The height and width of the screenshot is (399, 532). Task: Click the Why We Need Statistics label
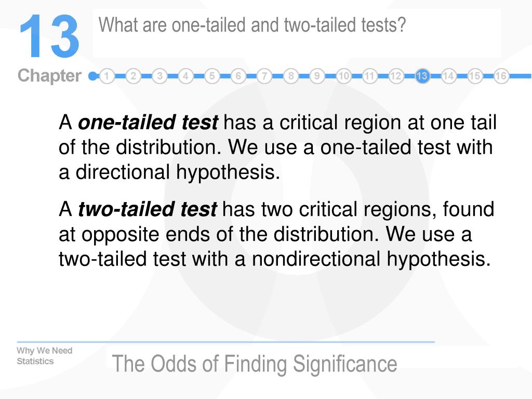[45, 355]
